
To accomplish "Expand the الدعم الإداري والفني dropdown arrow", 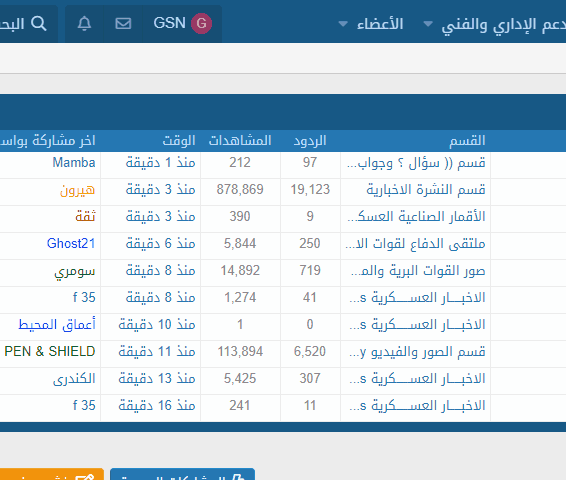I will tap(428, 24).
